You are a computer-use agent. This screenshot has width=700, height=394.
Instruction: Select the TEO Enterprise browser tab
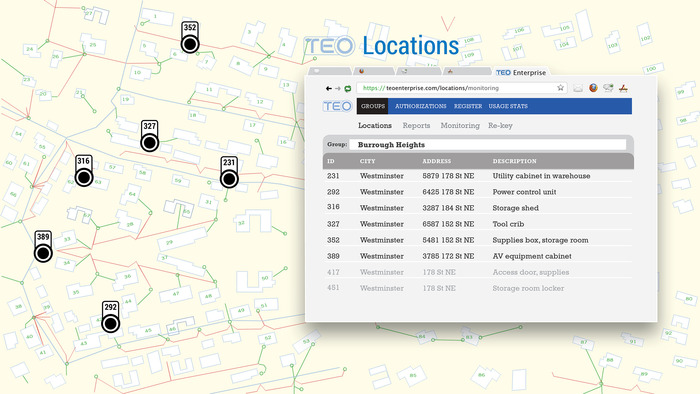(x=521, y=72)
